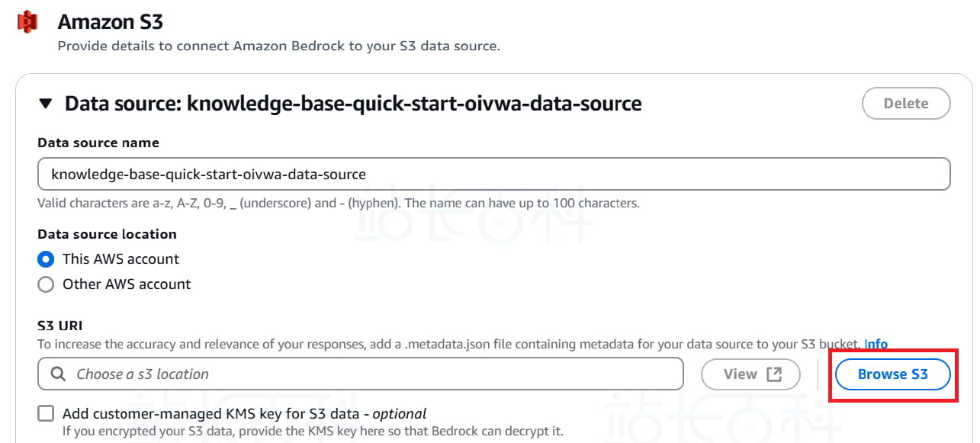Open the Info link beside S3 URI description

pos(876,344)
